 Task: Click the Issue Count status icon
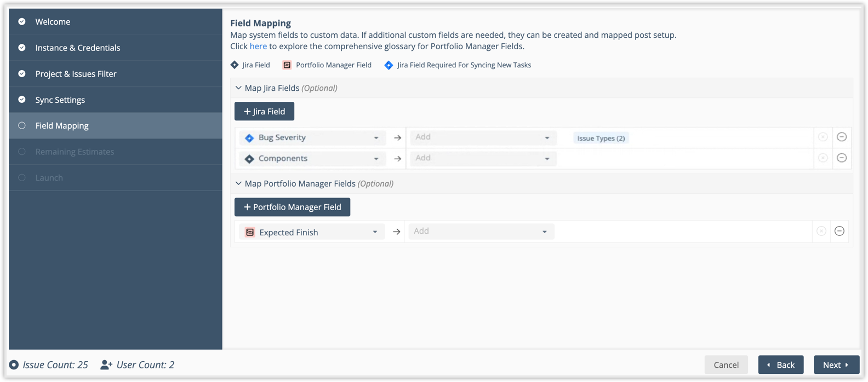(14, 365)
